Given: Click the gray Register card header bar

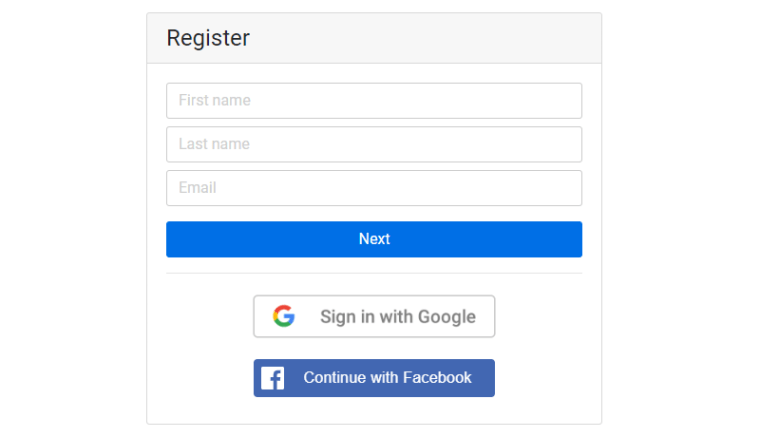Looking at the screenshot, I should click(420, 38).
